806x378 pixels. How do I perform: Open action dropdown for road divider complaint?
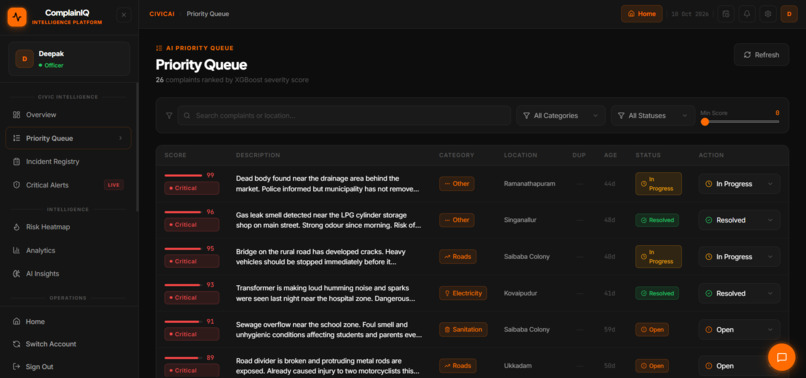coord(739,366)
